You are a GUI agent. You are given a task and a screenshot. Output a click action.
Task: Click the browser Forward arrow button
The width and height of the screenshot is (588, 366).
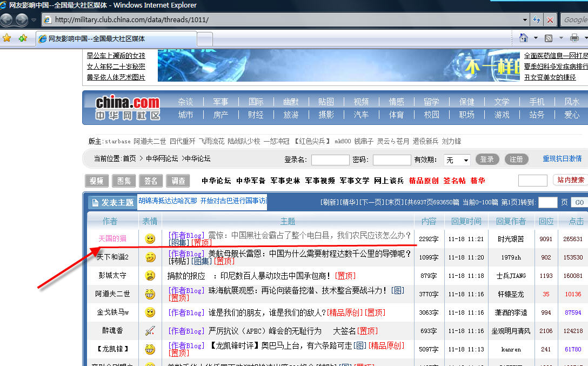pos(22,20)
